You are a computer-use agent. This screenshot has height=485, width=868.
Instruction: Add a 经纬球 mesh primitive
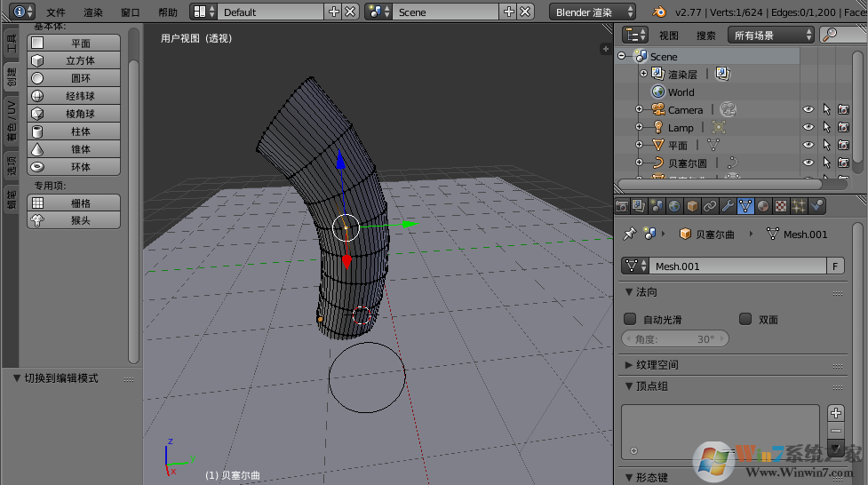point(75,96)
